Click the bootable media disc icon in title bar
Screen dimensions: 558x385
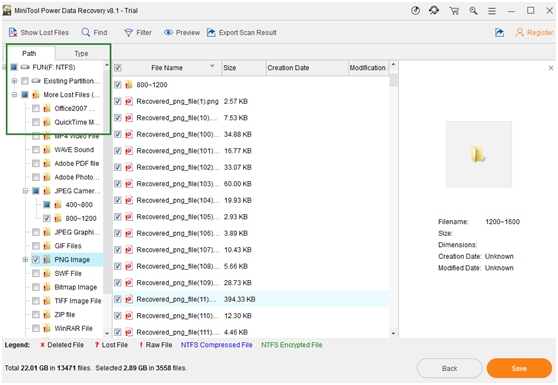[x=415, y=11]
